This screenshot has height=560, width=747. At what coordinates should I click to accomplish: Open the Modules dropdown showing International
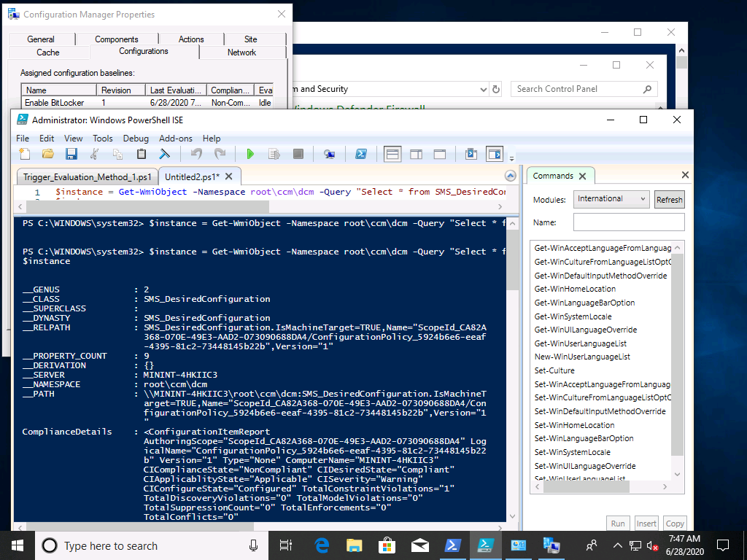611,199
